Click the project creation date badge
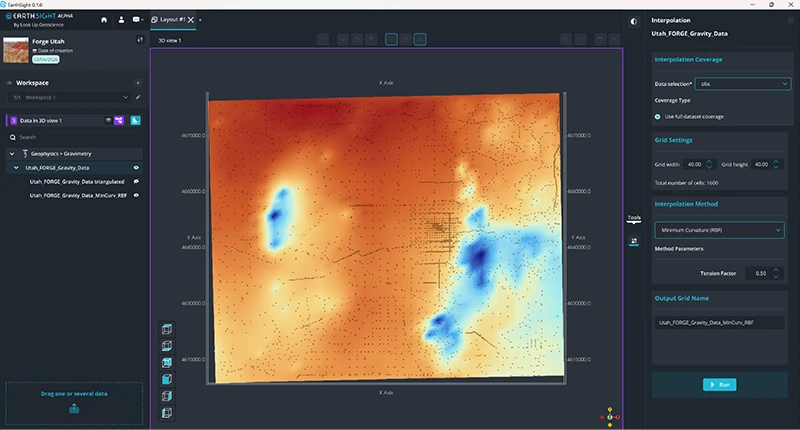This screenshot has width=800, height=430. click(45, 59)
